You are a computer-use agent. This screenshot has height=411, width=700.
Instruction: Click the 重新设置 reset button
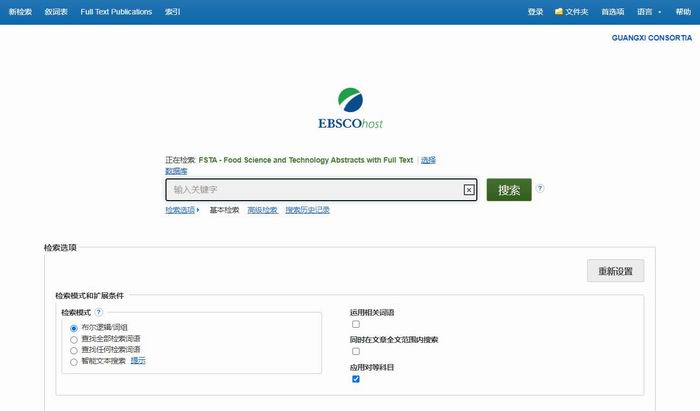click(x=616, y=271)
